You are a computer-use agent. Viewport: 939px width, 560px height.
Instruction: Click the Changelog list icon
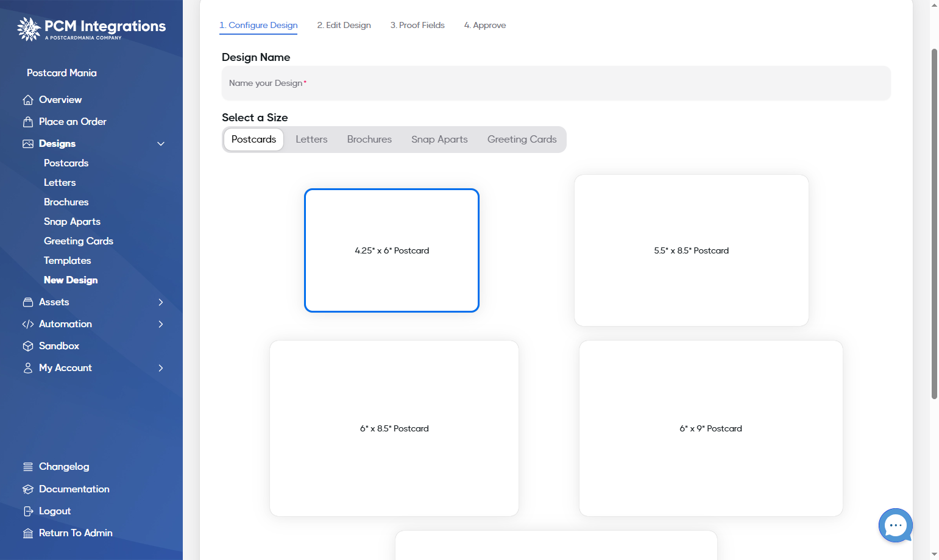point(28,467)
